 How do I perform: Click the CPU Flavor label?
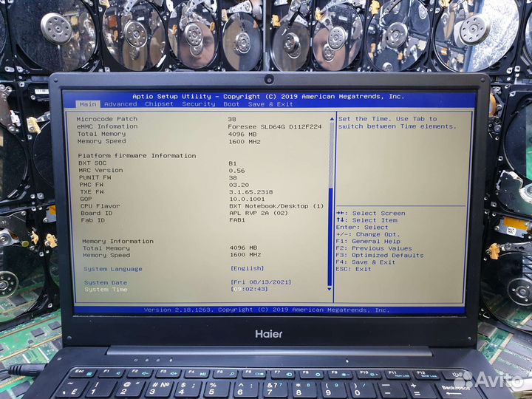[100, 206]
